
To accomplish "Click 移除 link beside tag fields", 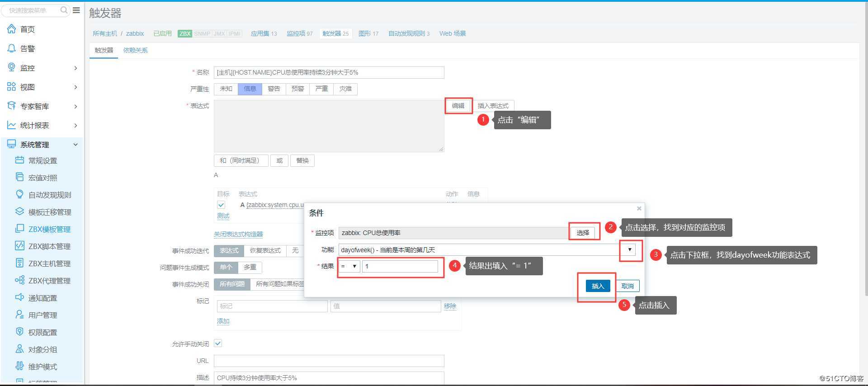I will pyautogui.click(x=450, y=306).
